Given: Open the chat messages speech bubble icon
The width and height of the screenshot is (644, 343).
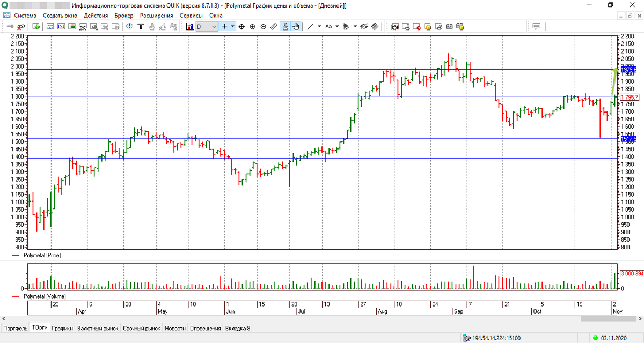Looking at the screenshot, I should click(536, 26).
